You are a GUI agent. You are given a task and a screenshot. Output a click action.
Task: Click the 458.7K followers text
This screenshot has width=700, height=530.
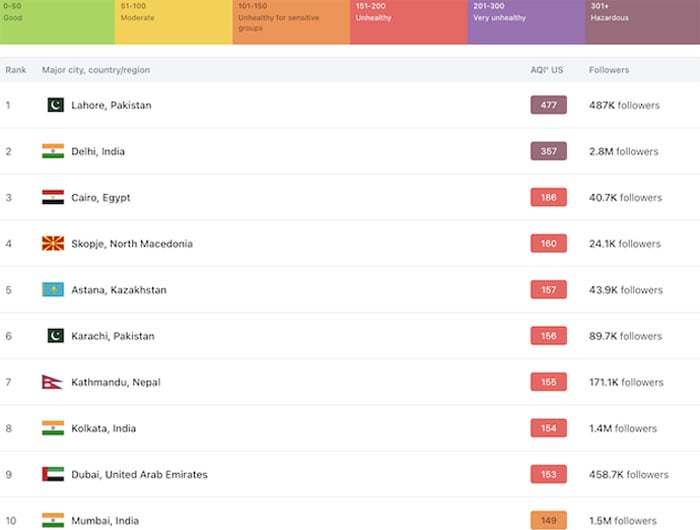point(629,475)
